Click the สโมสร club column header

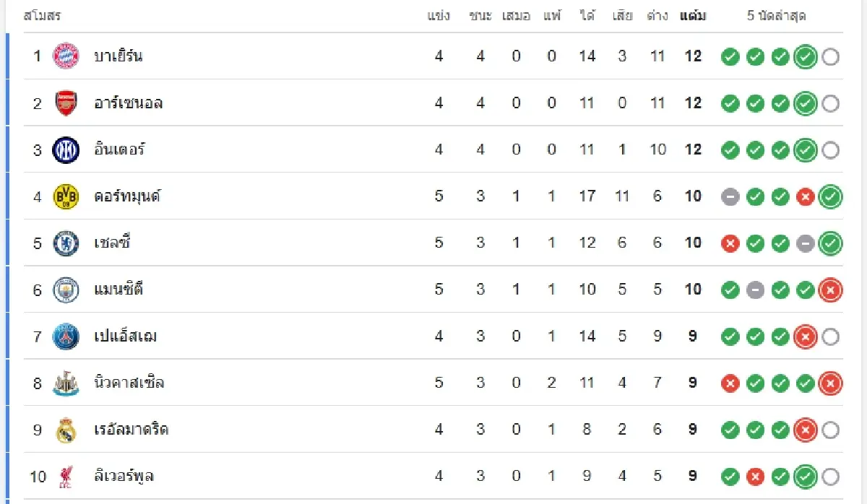(x=42, y=15)
